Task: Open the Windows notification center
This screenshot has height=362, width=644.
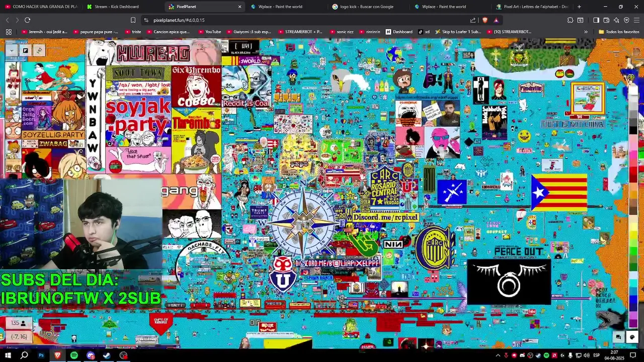Action: (x=633, y=355)
